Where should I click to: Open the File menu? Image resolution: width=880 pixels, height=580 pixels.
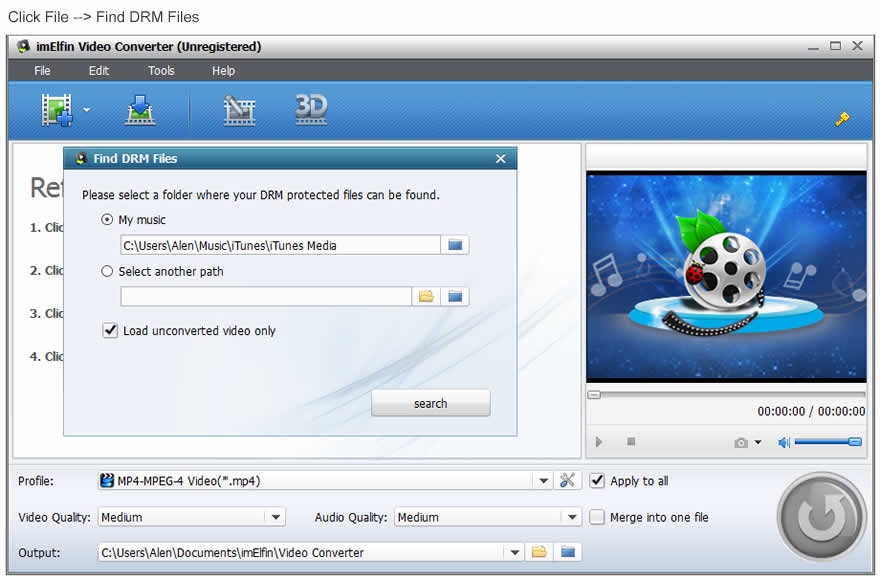42,71
